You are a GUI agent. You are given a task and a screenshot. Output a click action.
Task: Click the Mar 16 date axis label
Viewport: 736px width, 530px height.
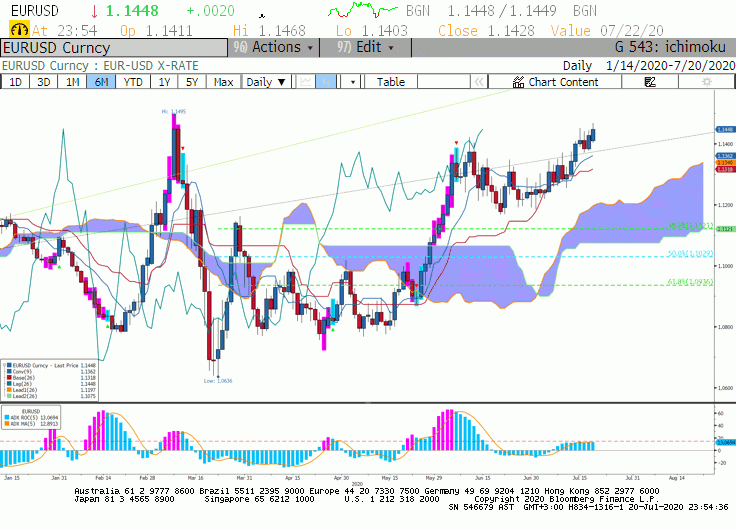point(195,478)
